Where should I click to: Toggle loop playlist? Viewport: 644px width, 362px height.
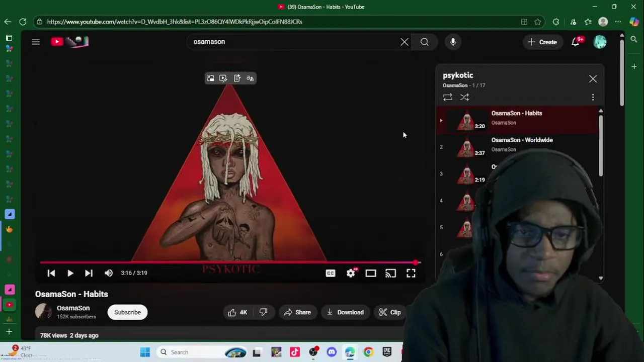point(448,98)
